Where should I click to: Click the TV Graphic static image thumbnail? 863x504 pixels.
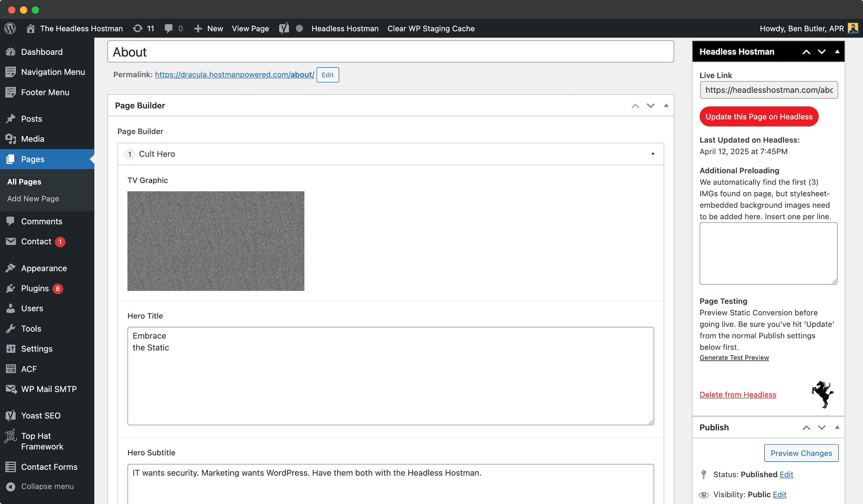tap(216, 241)
